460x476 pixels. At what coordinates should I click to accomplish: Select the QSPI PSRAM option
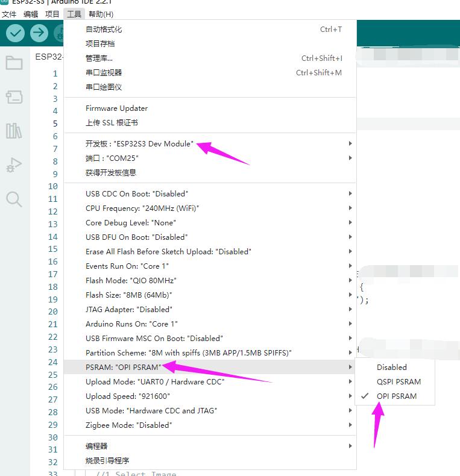click(x=399, y=381)
